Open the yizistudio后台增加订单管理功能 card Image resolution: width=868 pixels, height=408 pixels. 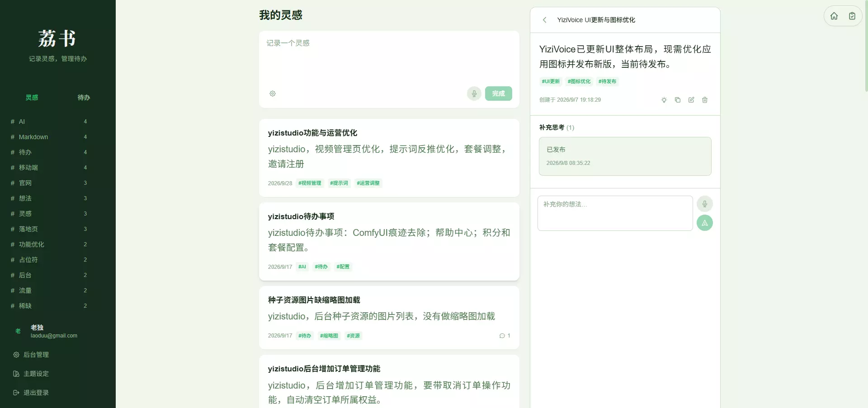click(x=389, y=382)
